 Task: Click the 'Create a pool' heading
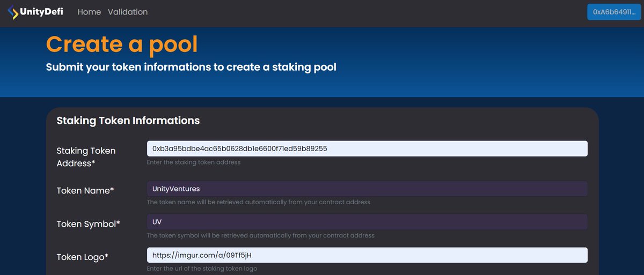(122, 44)
